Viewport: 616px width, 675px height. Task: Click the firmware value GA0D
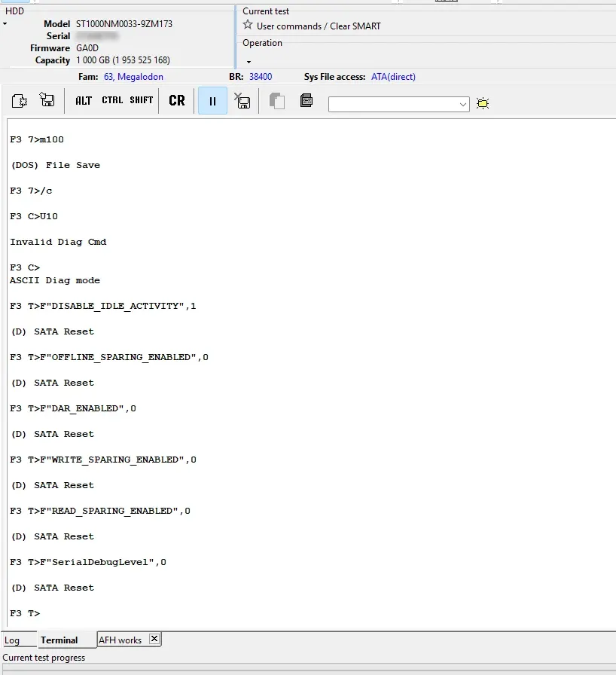(87, 48)
